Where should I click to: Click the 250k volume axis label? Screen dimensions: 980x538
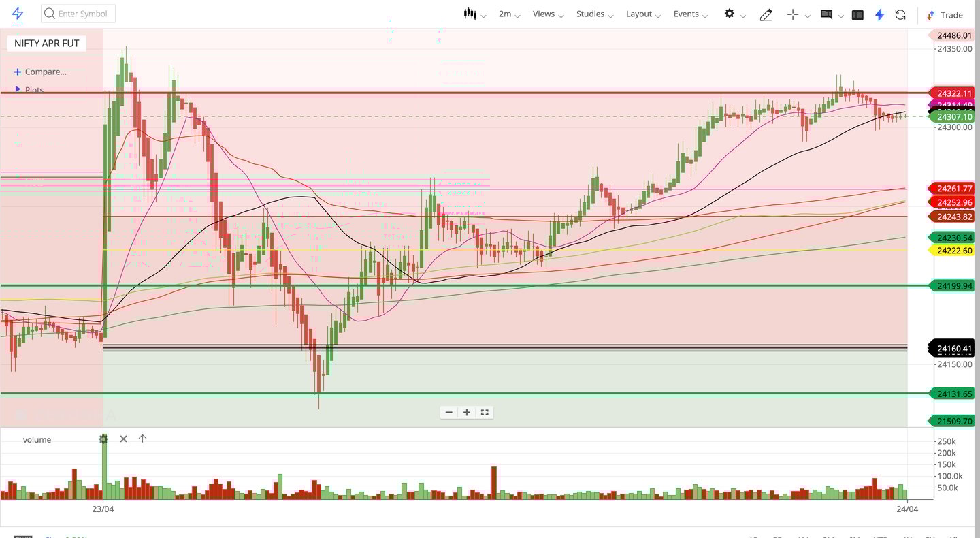[x=947, y=441]
